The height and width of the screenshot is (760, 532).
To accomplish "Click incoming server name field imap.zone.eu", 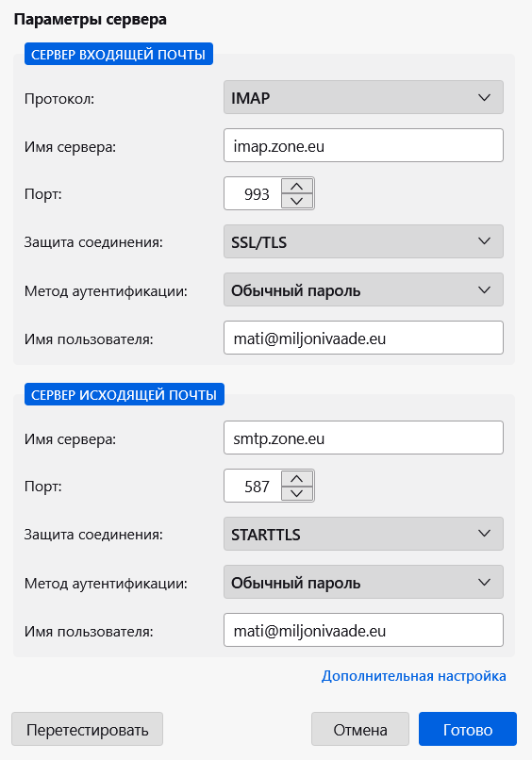I will [363, 145].
